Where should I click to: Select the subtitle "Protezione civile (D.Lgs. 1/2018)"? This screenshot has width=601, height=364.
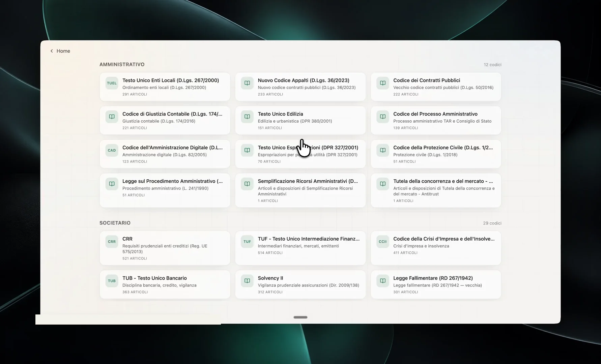425,155
